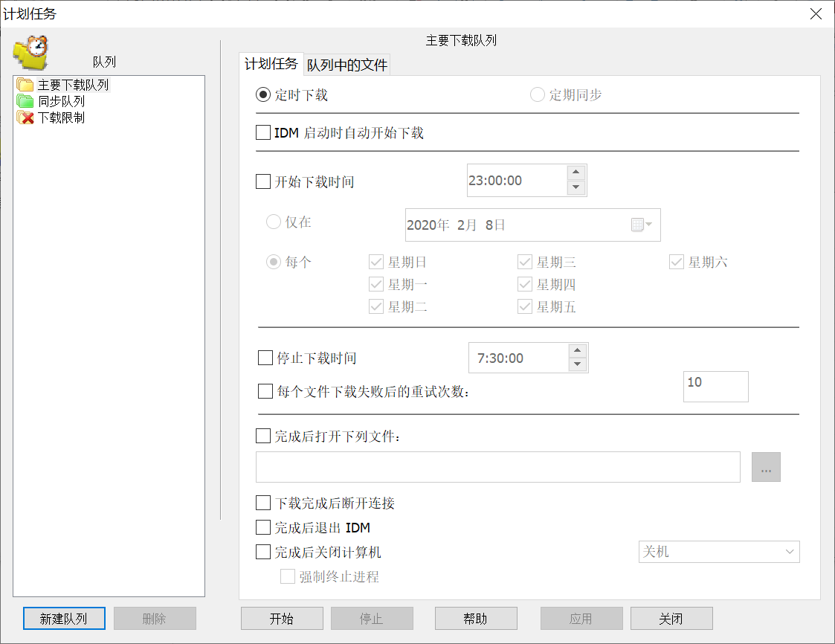This screenshot has width=835, height=644.
Task: Click the "新建队列" button
Action: [x=64, y=619]
